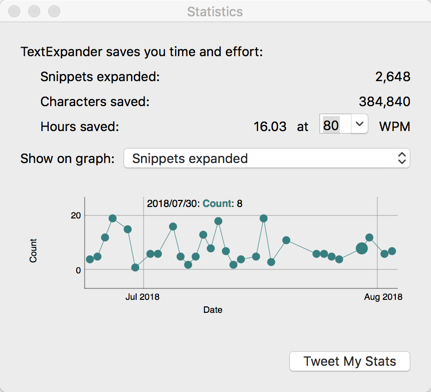The image size is (431, 392).
Task: Open the WPM dropdown arrow
Action: pyautogui.click(x=359, y=124)
